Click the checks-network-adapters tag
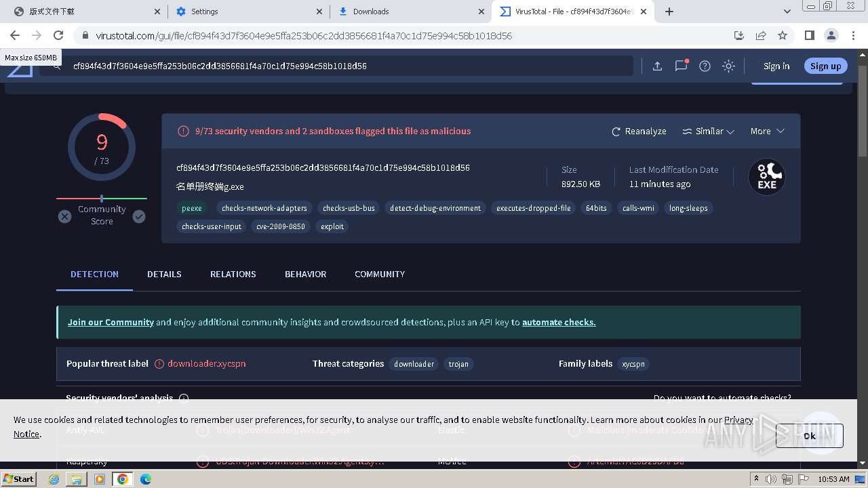Viewport: 868px width, 488px height. 264,208
